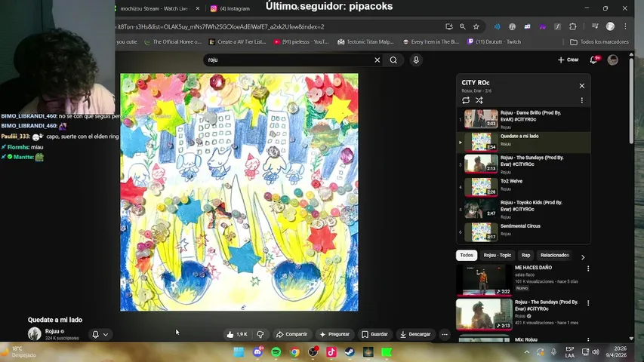Show hidden system tray icons
The height and width of the screenshot is (362, 644).
click(x=526, y=352)
